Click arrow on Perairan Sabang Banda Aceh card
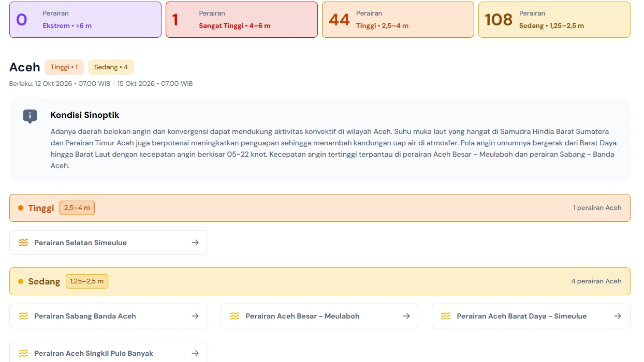Viewport: 644px width, 362px height. (x=195, y=316)
